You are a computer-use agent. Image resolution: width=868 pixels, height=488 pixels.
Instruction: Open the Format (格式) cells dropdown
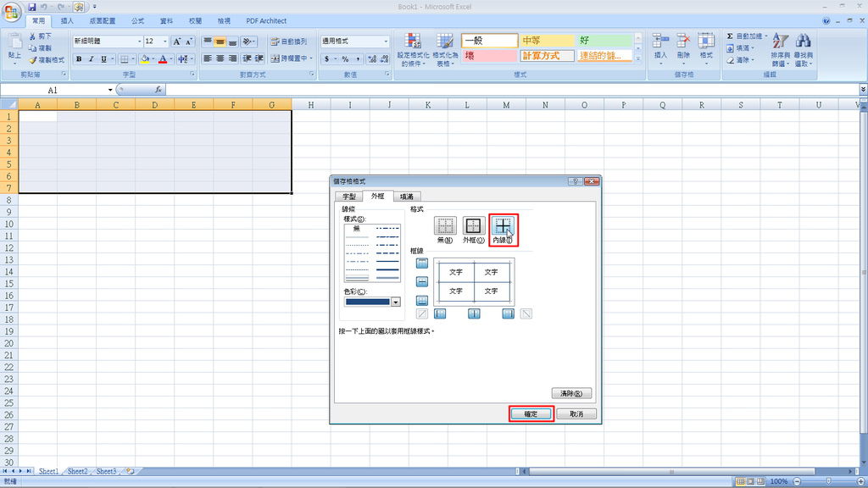pos(706,48)
